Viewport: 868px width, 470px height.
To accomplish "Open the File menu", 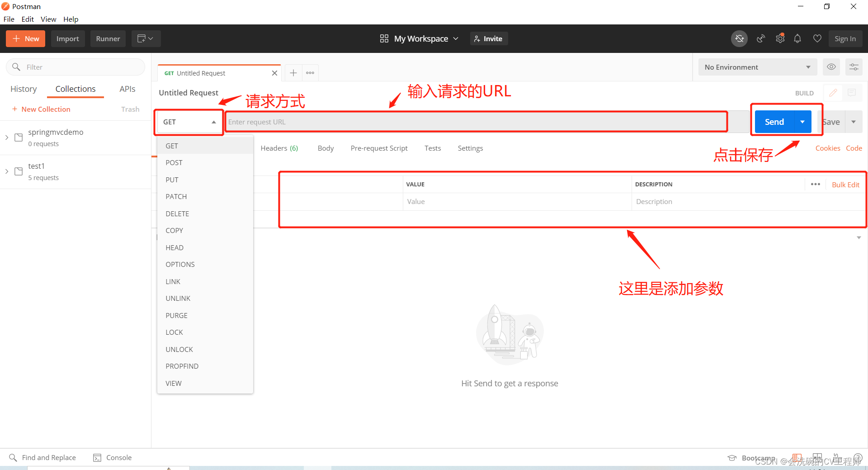I will 9,19.
